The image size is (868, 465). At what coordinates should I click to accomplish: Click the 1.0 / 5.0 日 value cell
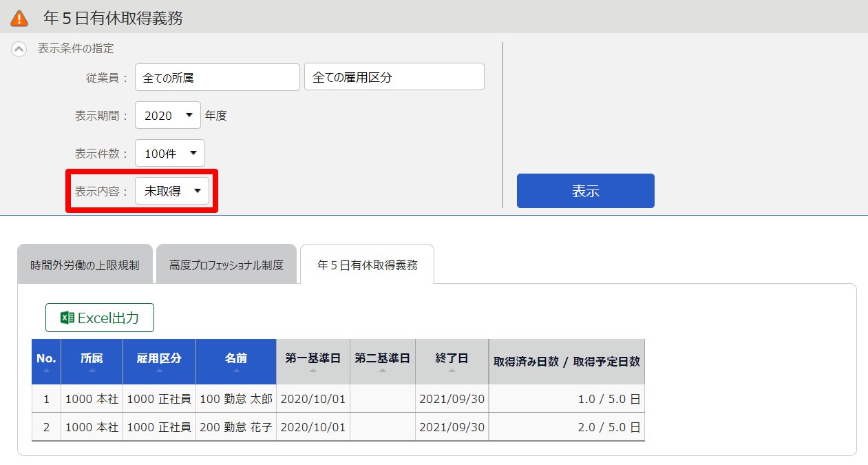(x=567, y=399)
